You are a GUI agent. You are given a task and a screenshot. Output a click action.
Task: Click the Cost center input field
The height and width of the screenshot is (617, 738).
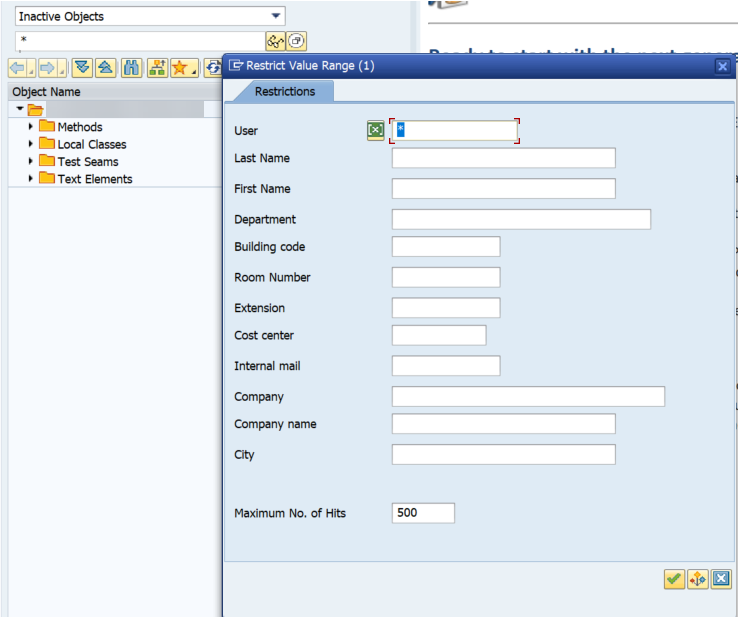pyautogui.click(x=439, y=335)
